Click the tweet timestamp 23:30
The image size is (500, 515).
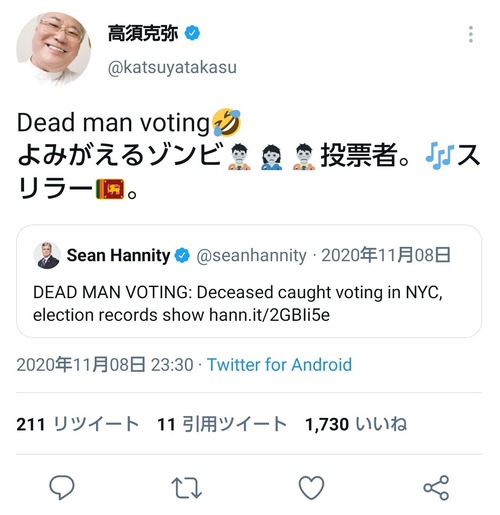[x=172, y=364]
